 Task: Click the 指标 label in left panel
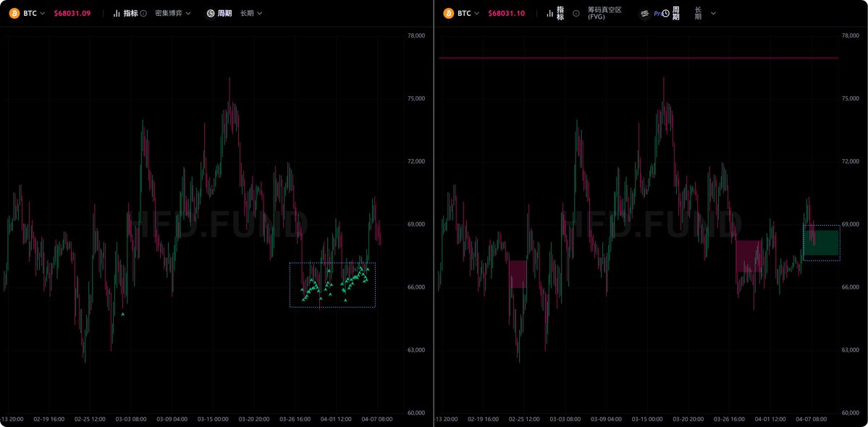pyautogui.click(x=130, y=13)
